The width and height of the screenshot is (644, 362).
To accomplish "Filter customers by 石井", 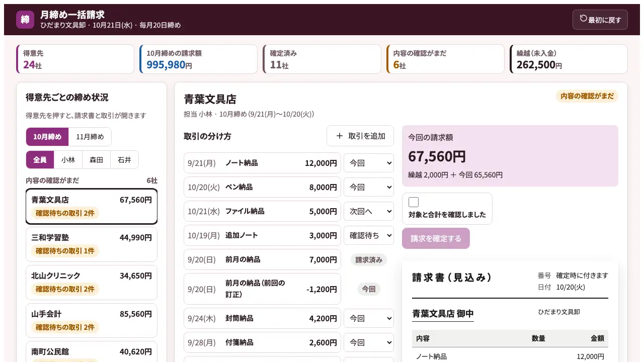I will coord(124,160).
